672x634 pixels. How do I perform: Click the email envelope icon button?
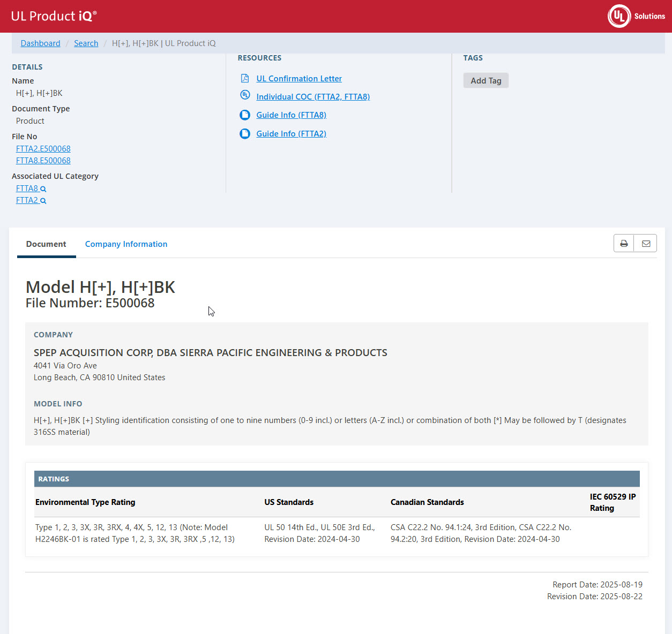(x=646, y=244)
